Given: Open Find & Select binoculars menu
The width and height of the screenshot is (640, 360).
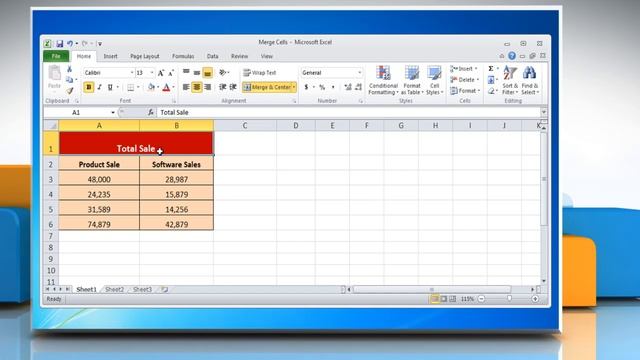Looking at the screenshot, I should 530,80.
